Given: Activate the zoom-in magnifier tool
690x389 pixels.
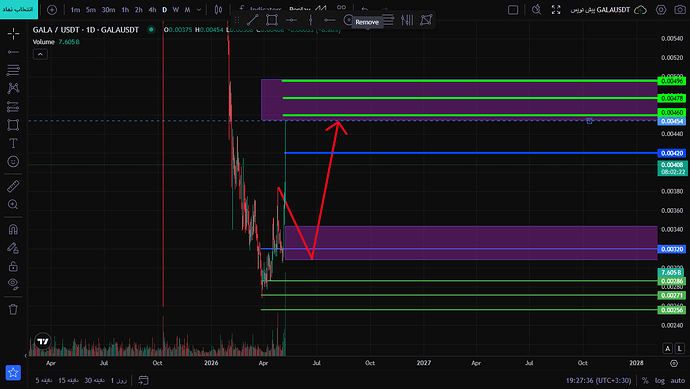Looking at the screenshot, I should (13, 205).
